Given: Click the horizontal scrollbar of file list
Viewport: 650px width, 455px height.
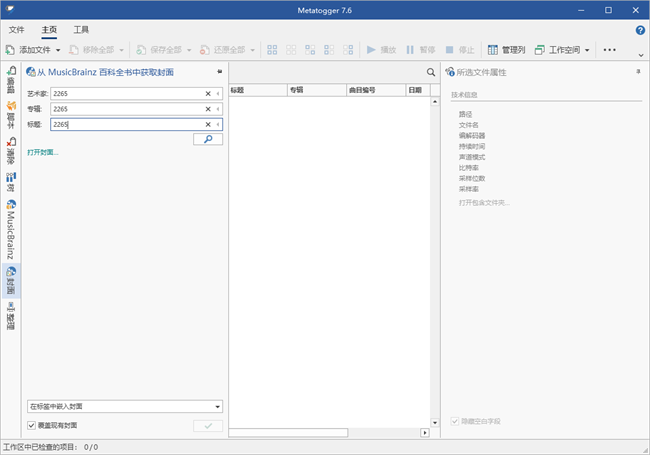Looking at the screenshot, I should coord(290,433).
